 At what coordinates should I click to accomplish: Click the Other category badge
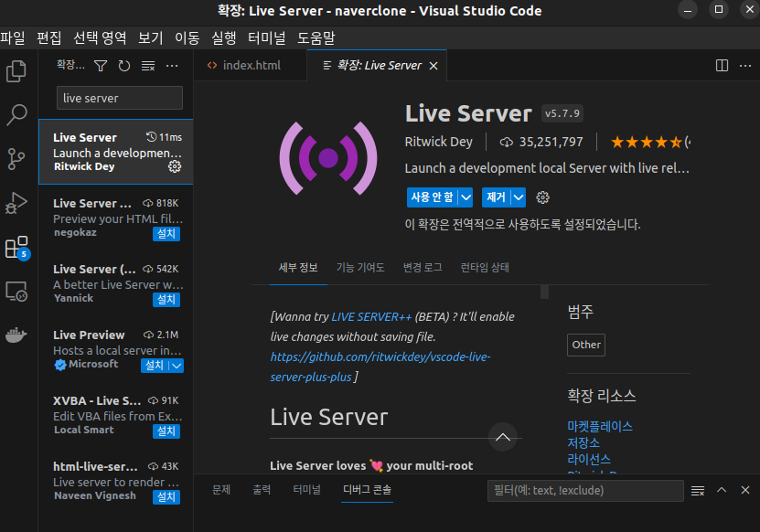pyautogui.click(x=586, y=345)
